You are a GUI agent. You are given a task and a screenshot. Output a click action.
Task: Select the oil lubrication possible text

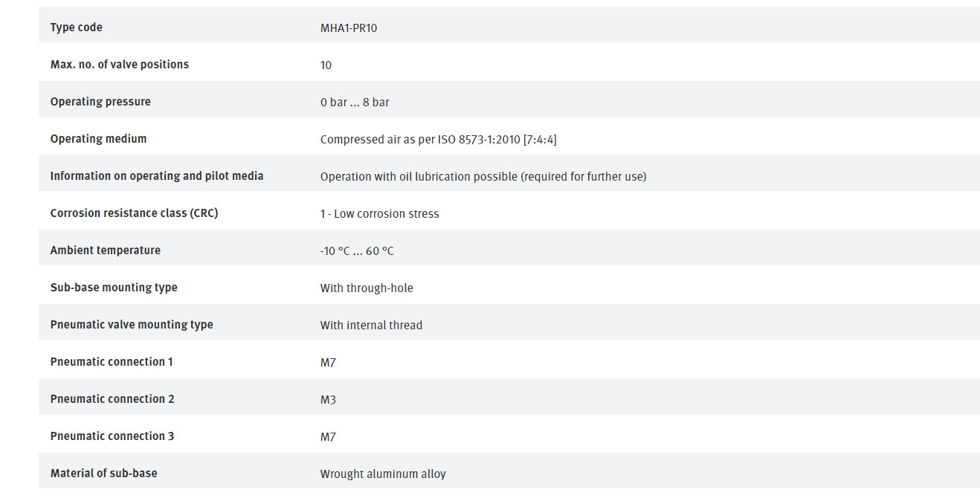[x=483, y=177]
